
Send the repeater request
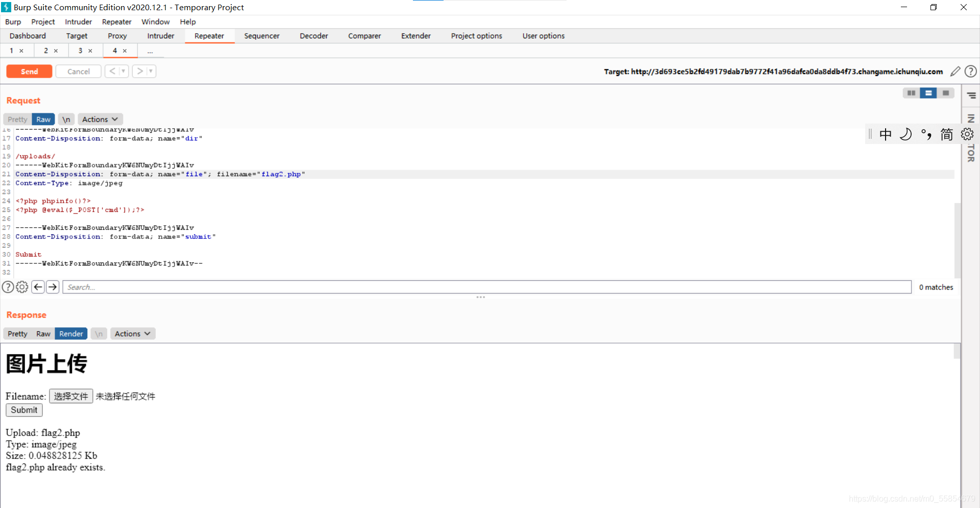click(x=29, y=71)
